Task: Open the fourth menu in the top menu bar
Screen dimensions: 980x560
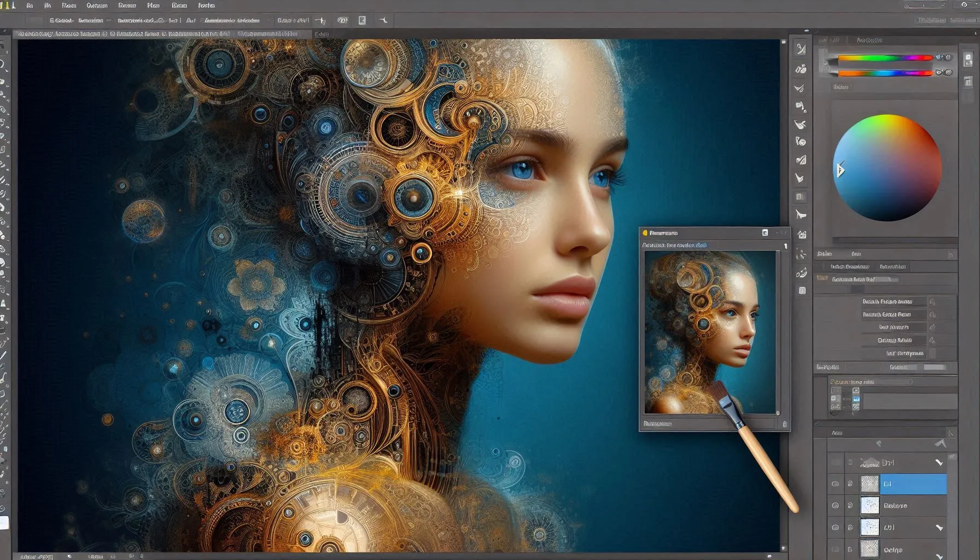Action: [97, 5]
